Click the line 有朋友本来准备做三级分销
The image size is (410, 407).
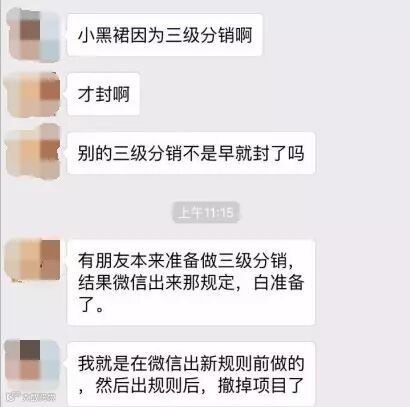[187, 260]
